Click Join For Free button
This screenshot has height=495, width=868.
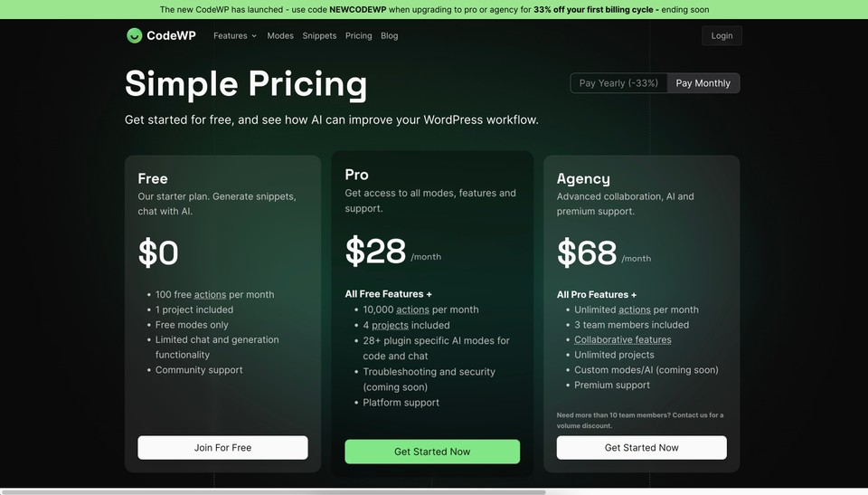222,447
